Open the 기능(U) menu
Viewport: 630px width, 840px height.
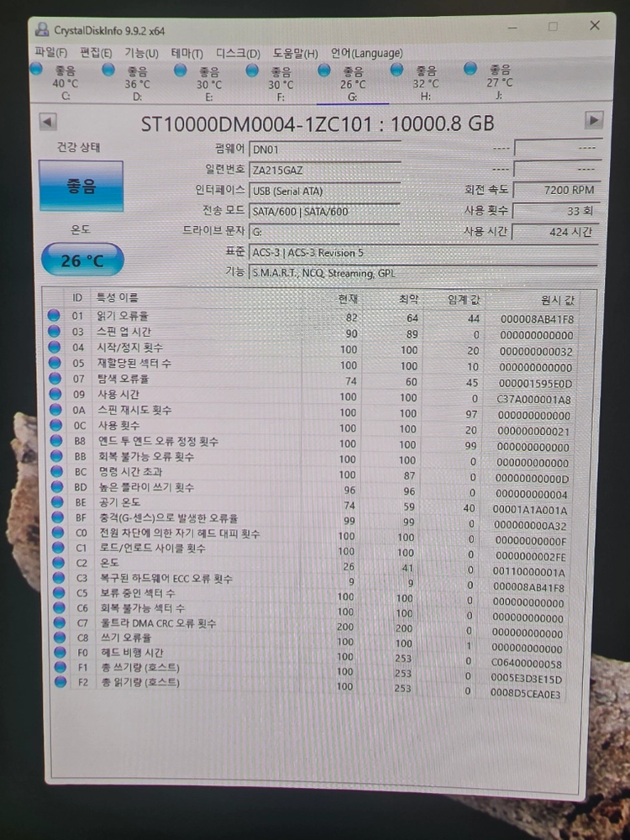(141, 53)
